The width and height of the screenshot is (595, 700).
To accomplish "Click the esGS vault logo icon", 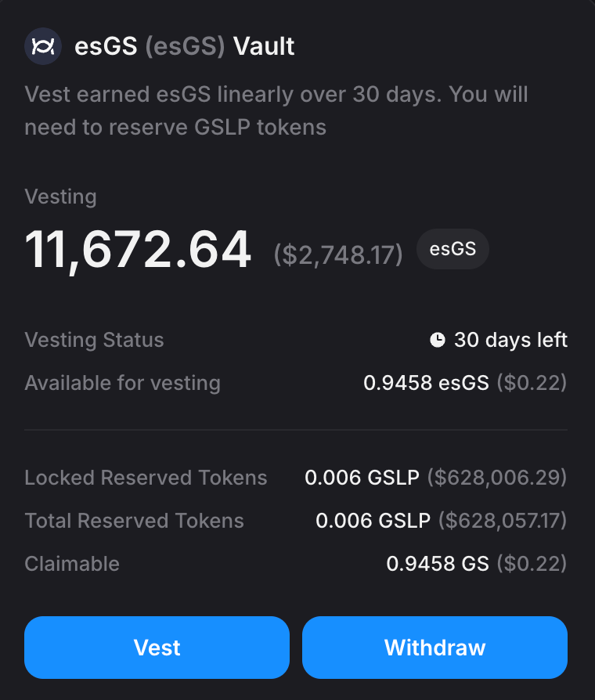I will tap(42, 46).
